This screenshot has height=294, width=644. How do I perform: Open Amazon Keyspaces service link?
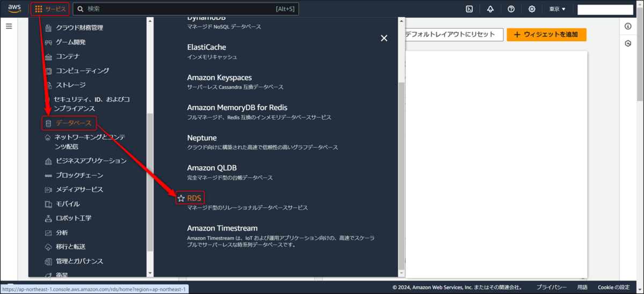pos(219,77)
